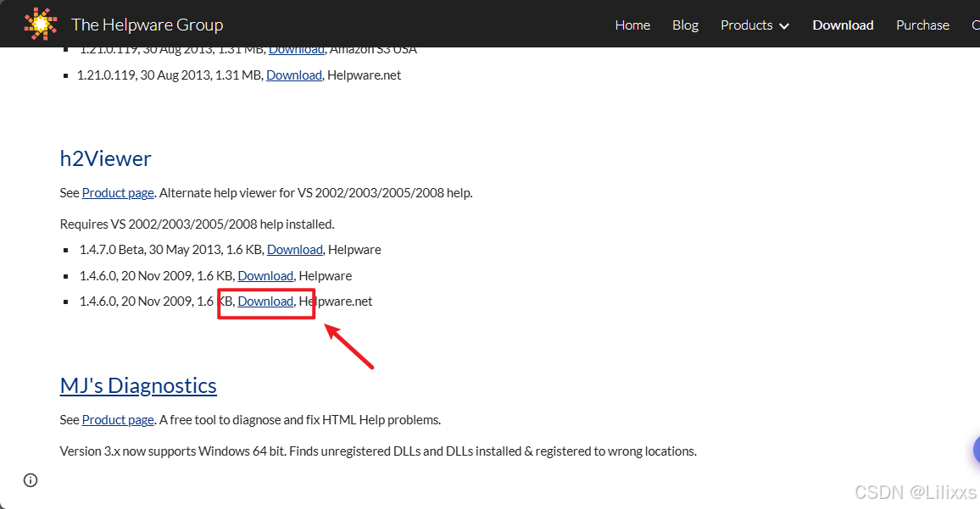Open the Products menu item

[746, 25]
